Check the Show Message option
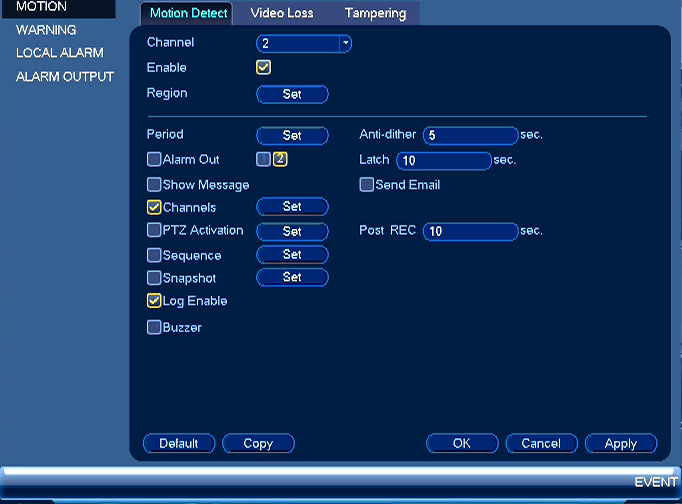The image size is (682, 504). (154, 184)
